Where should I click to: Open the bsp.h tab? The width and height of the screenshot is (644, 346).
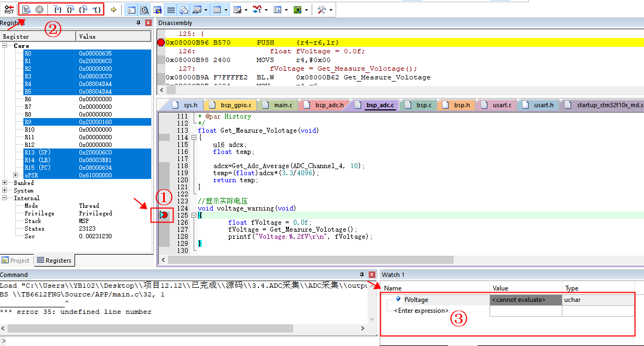[457, 105]
